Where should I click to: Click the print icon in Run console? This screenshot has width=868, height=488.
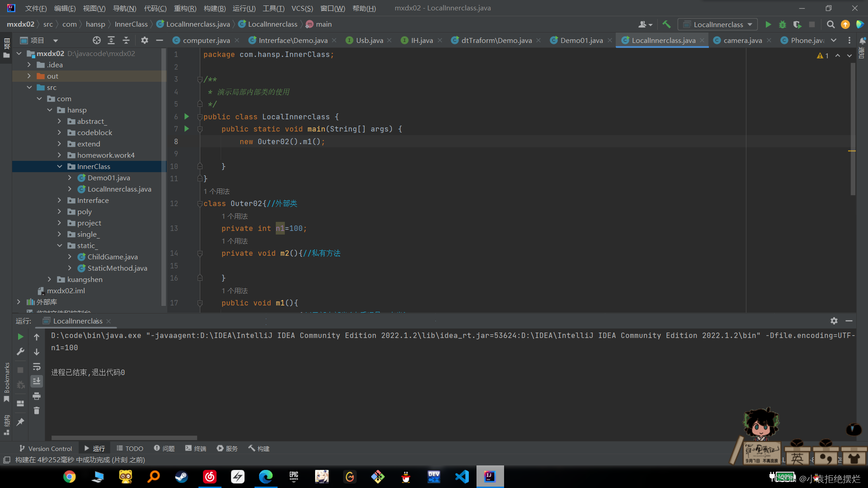[37, 396]
